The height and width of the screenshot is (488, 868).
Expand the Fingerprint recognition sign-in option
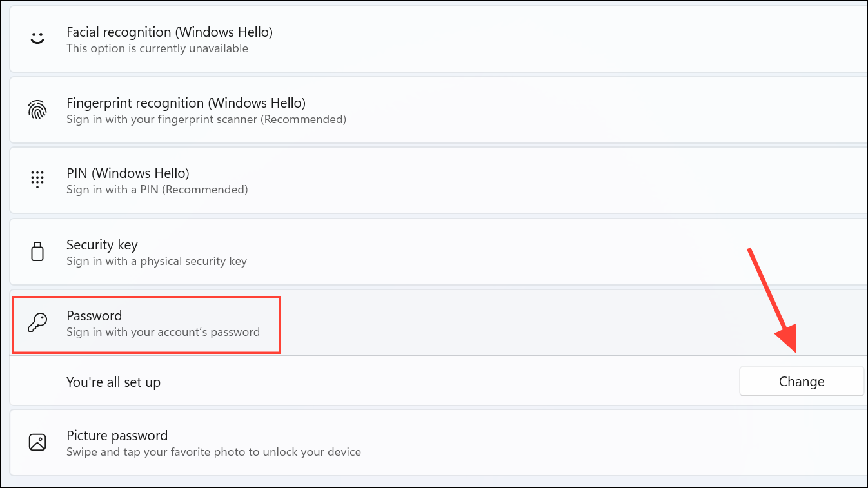point(387,110)
